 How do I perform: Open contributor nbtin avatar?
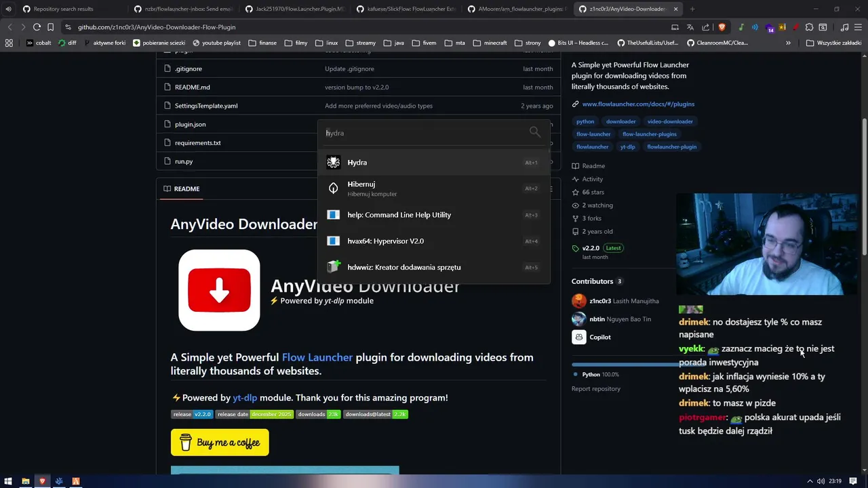pos(578,319)
